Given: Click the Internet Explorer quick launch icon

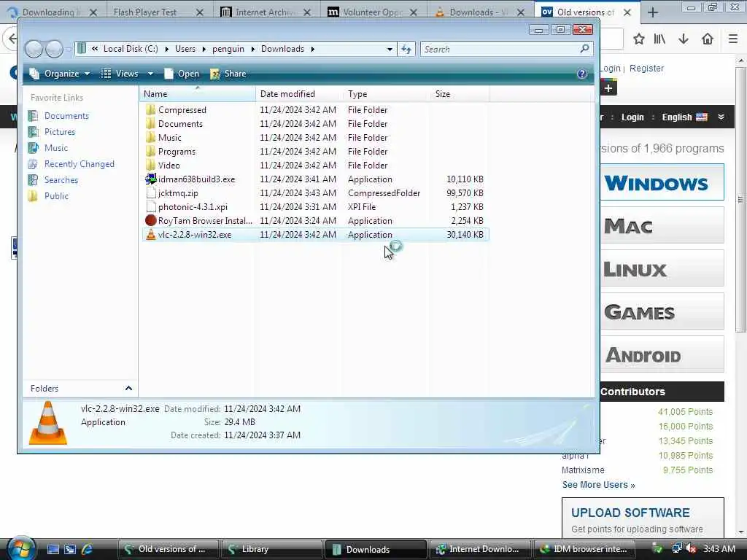Looking at the screenshot, I should (x=87, y=549).
